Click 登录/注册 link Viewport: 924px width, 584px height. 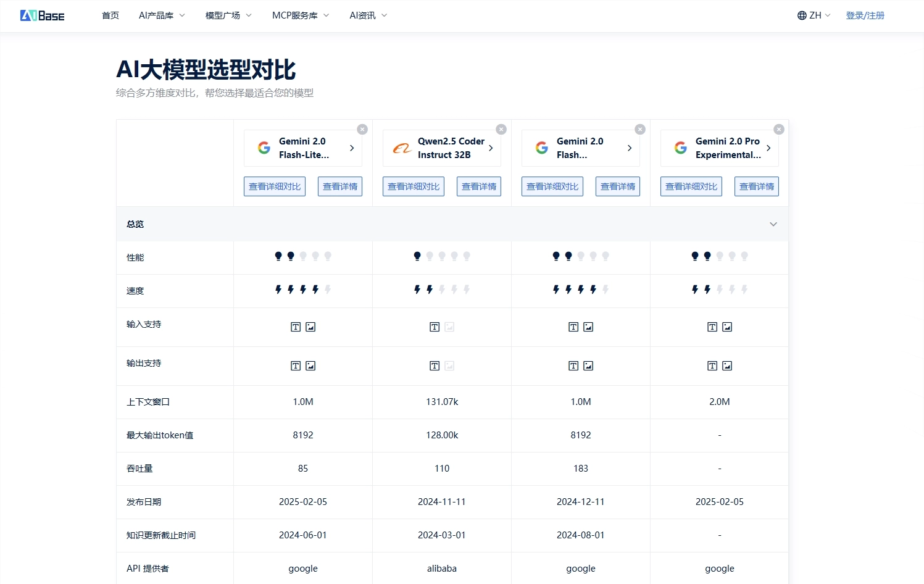pyautogui.click(x=865, y=15)
